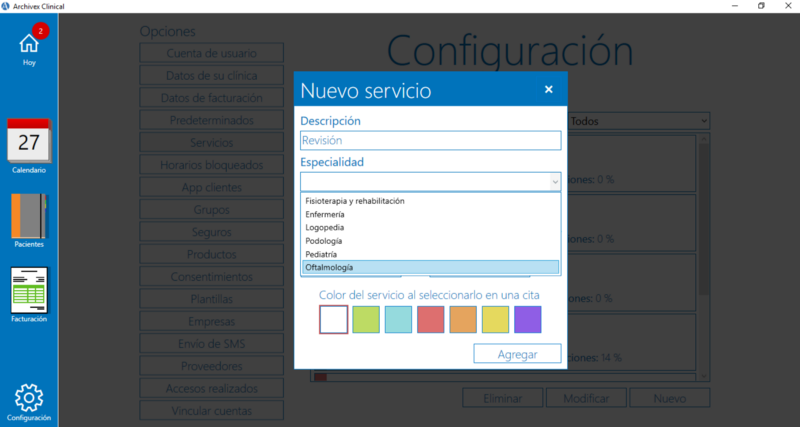This screenshot has height=427, width=800.
Task: Click the scroll-down arrow of services list
Action: 704,376
